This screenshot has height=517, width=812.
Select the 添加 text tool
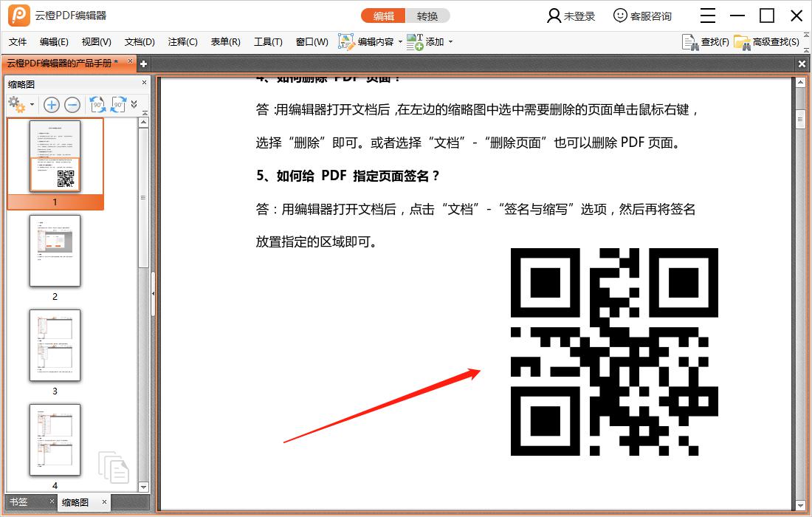click(x=425, y=42)
